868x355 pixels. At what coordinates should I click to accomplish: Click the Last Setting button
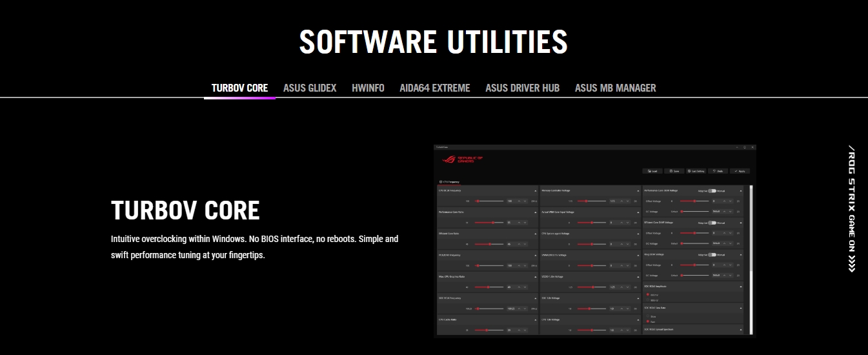(x=696, y=171)
